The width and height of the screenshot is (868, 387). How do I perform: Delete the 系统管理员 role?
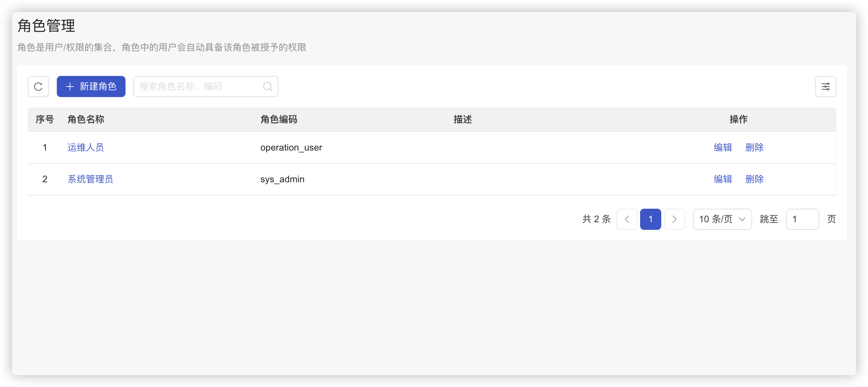pos(754,179)
